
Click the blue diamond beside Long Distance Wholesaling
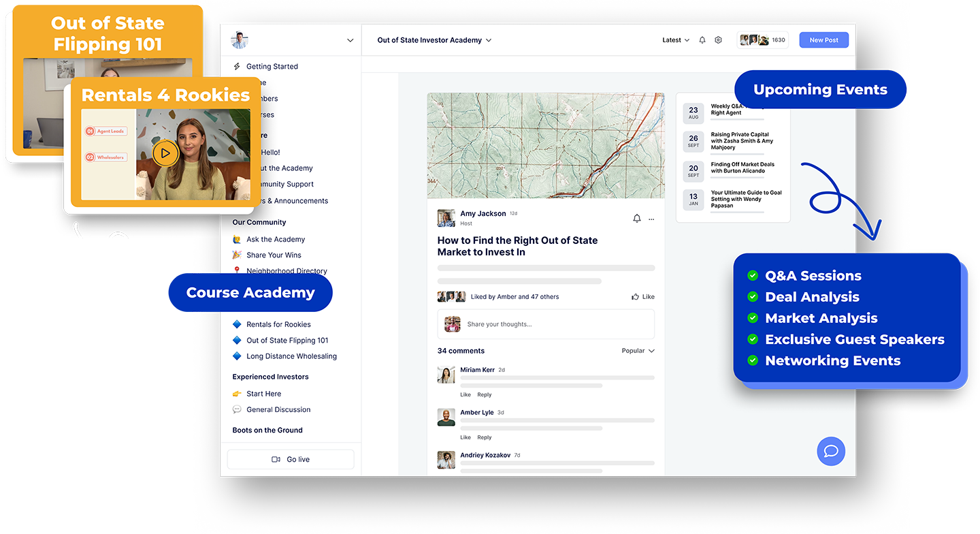pos(237,356)
